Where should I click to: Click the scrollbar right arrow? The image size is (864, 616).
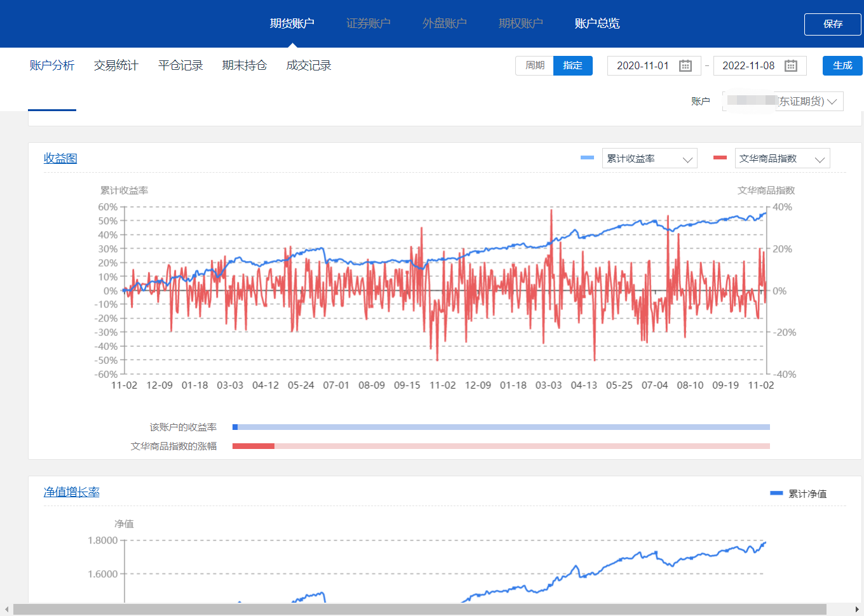[x=857, y=610]
